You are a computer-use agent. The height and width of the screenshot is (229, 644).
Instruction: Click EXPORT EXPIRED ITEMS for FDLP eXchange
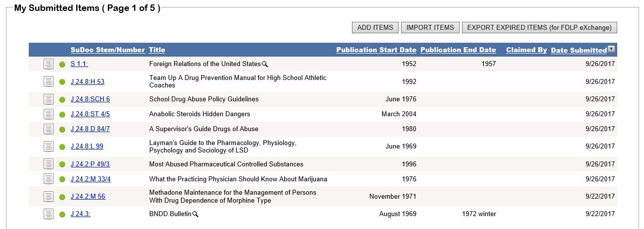point(539,28)
